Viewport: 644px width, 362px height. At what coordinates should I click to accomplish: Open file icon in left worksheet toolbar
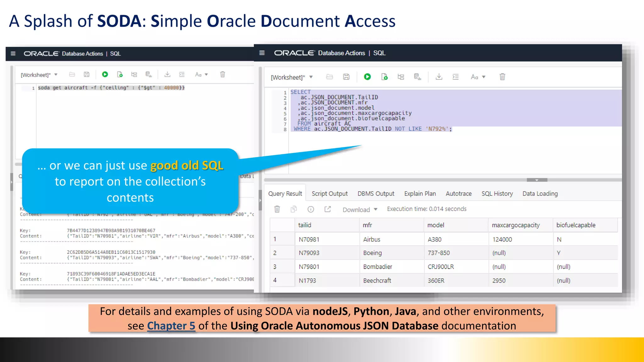72,74
